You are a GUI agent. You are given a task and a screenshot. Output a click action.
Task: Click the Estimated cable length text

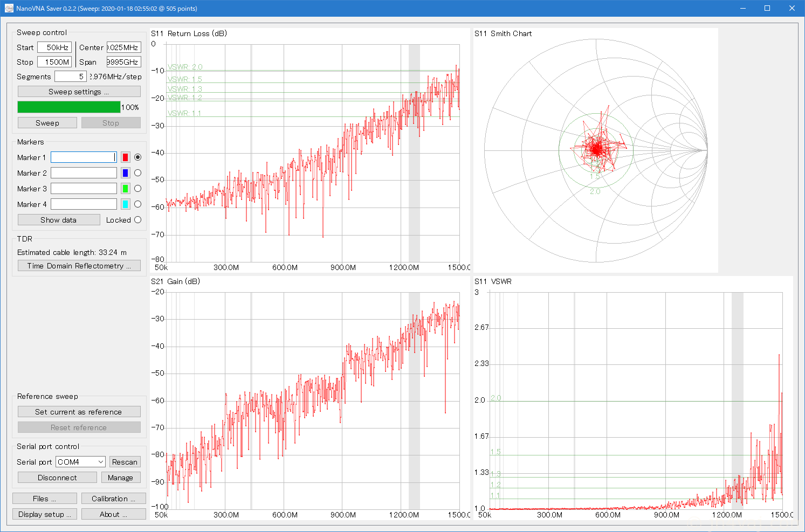(72, 252)
